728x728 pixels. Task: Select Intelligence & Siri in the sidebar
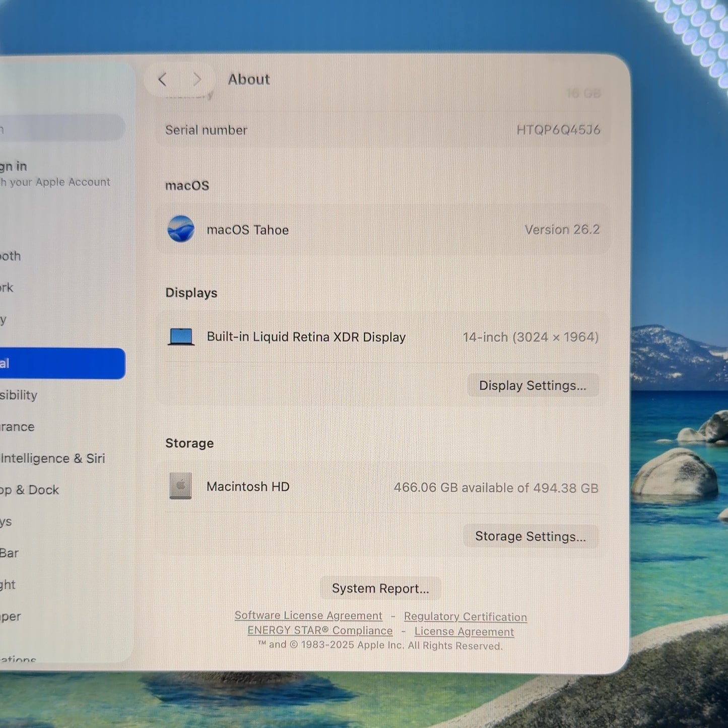[x=52, y=458]
